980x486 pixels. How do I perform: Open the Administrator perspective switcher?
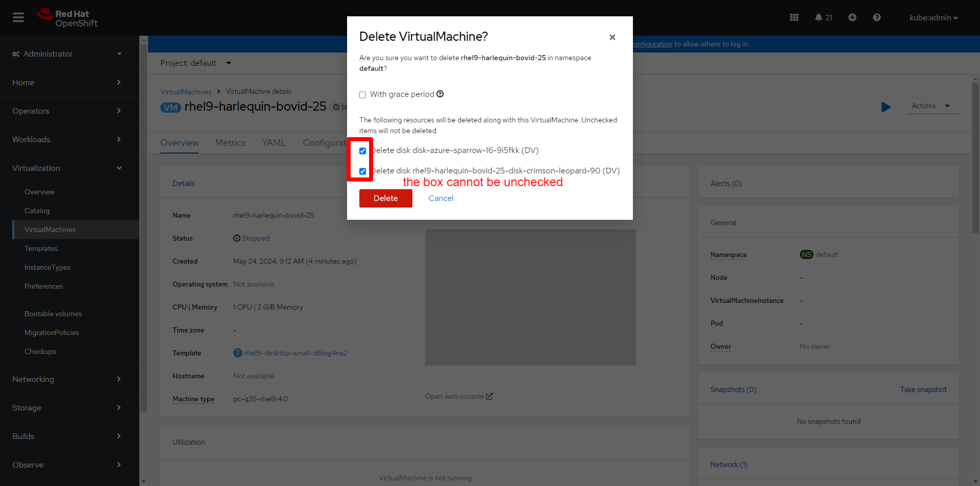(67, 54)
